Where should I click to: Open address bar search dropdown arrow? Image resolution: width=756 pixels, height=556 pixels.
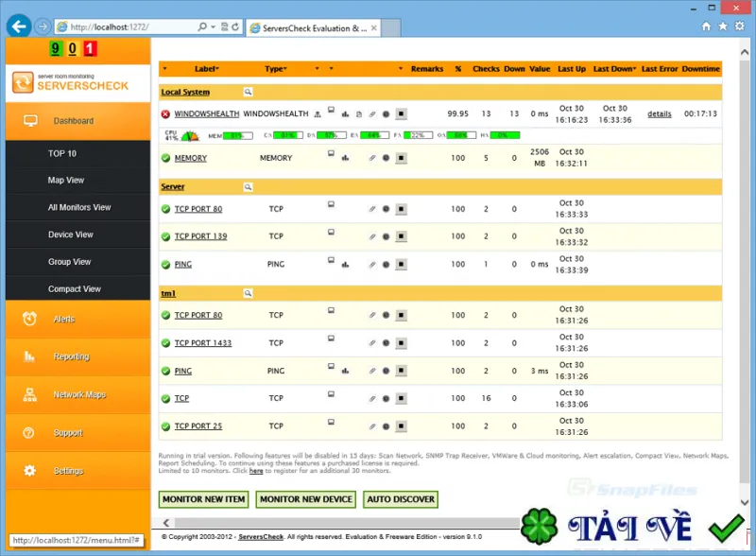214,27
